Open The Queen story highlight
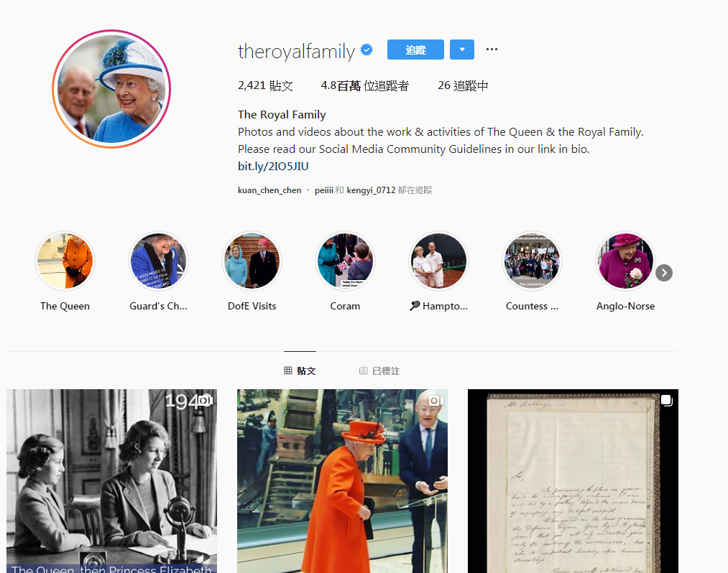Viewport: 728px width, 573px height. click(65, 261)
